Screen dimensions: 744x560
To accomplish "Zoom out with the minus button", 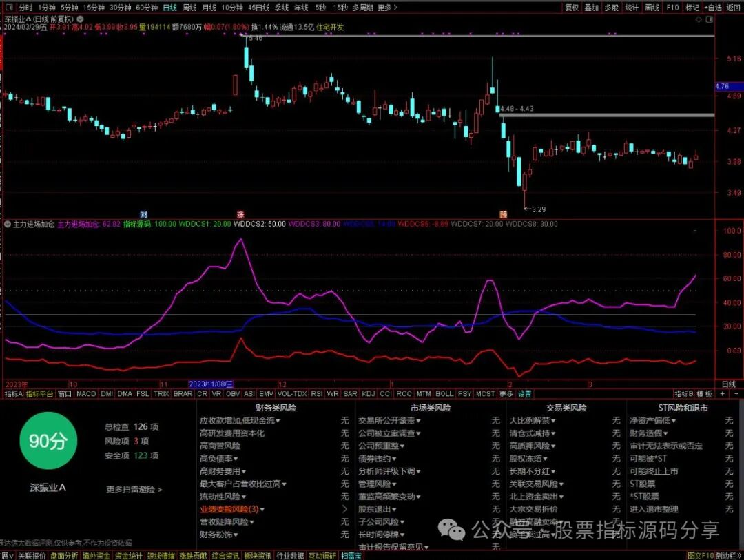I will tap(736, 394).
